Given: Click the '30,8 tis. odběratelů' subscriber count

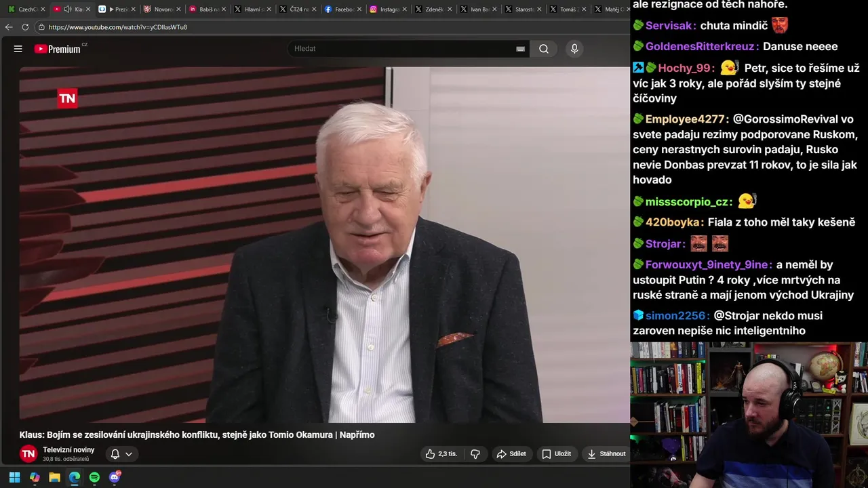Looking at the screenshot, I should click(x=66, y=460).
